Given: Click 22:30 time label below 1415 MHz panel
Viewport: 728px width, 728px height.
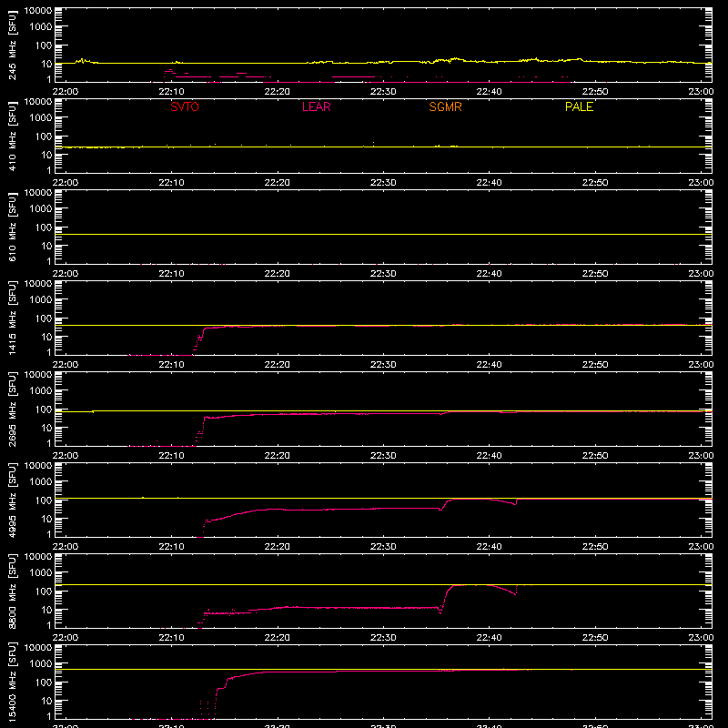Looking at the screenshot, I should point(383,365).
